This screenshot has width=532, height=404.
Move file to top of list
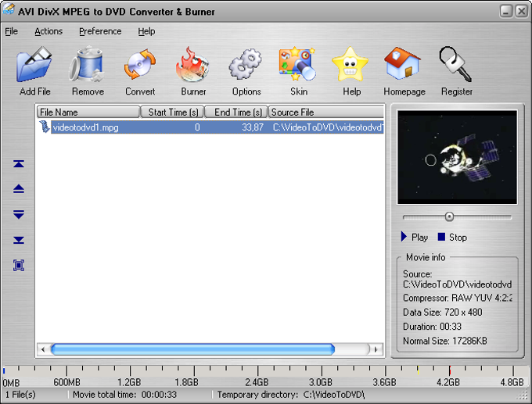coord(19,164)
